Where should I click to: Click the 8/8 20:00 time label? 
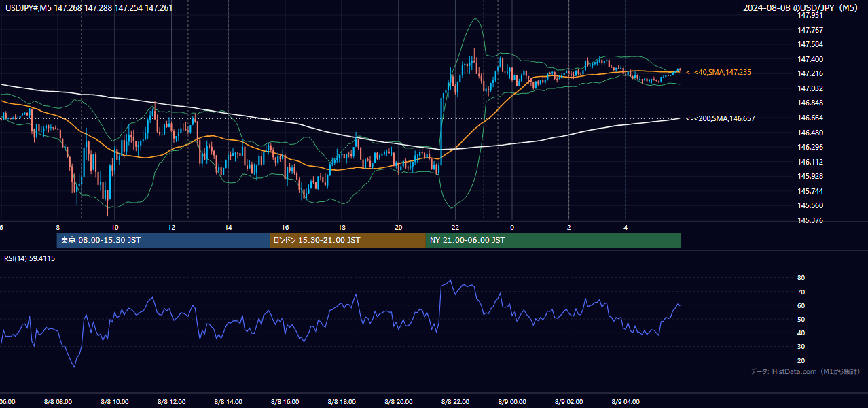[399, 401]
